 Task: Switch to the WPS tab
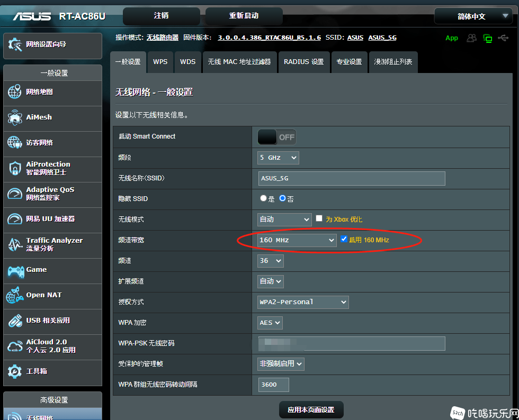coord(160,62)
